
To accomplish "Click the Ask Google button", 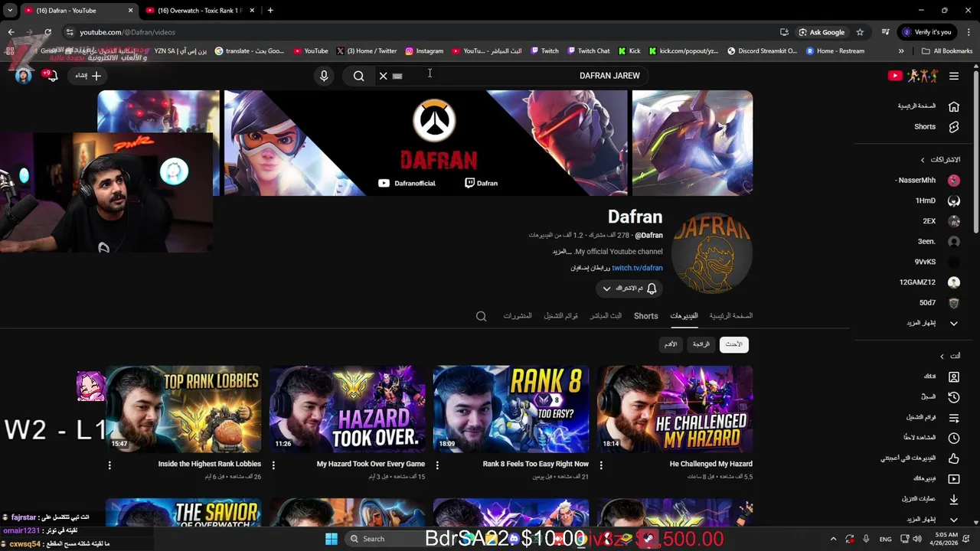I will [x=822, y=32].
